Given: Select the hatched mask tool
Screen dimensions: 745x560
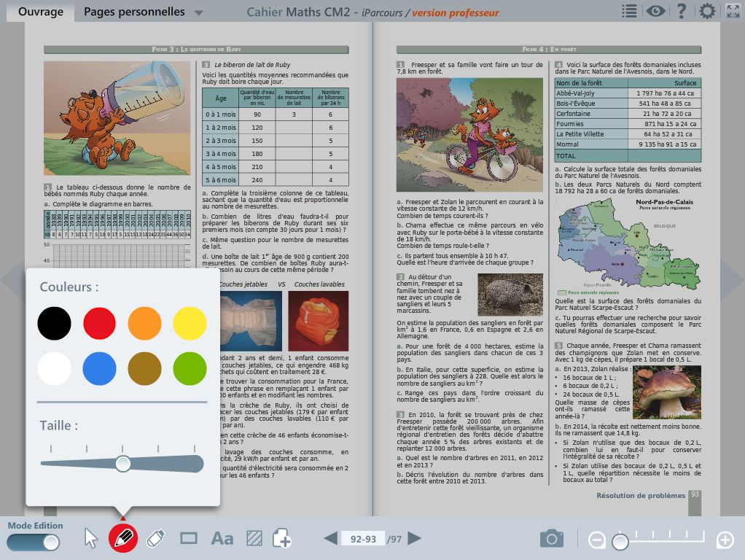Looking at the screenshot, I should point(254,538).
